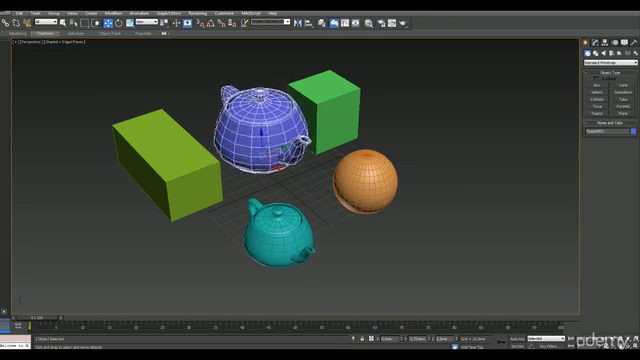
Task: Choose the Rectangular Selection Region tool
Action: coord(84,23)
